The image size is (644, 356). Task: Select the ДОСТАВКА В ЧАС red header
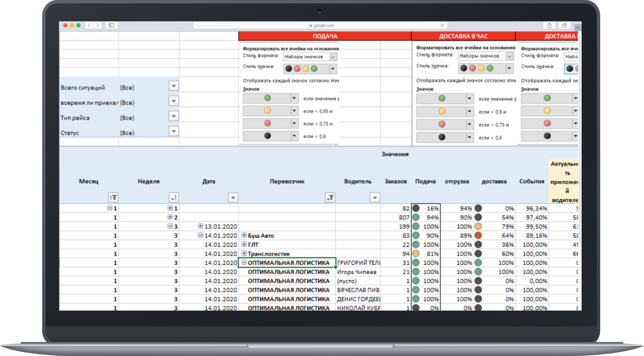pyautogui.click(x=463, y=36)
